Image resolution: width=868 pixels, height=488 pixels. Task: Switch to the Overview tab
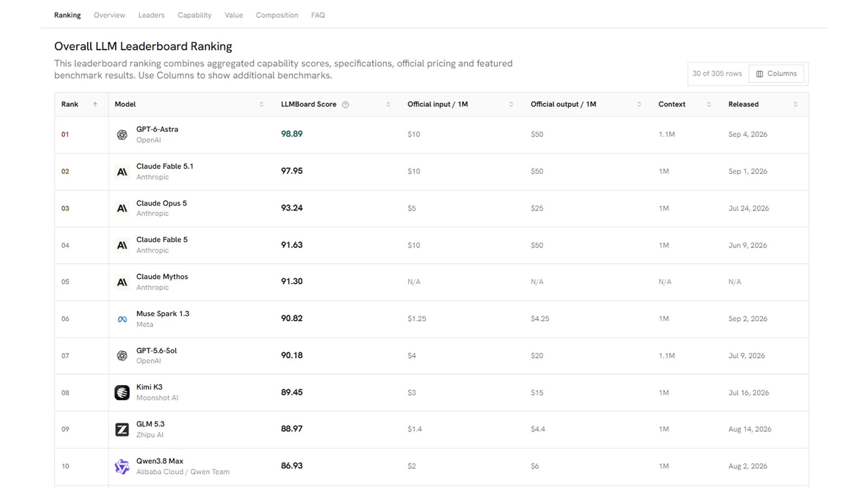pos(109,15)
